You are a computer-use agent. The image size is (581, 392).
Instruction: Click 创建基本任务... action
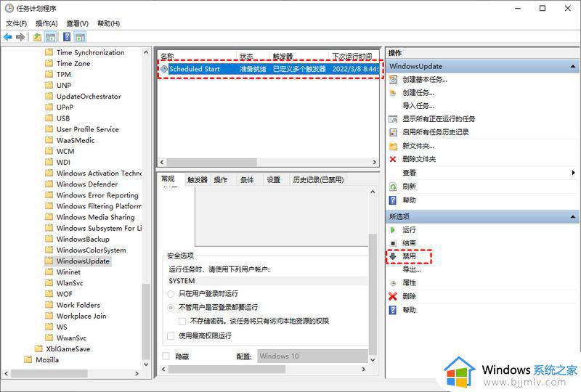(x=425, y=79)
